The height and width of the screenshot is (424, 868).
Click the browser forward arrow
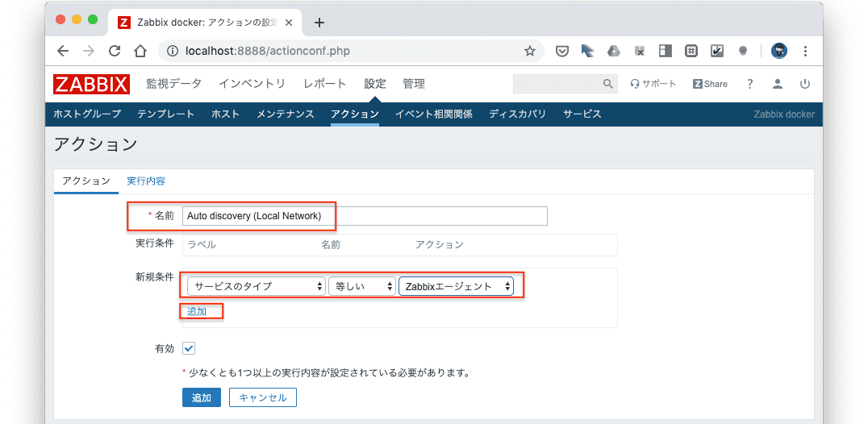point(89,52)
